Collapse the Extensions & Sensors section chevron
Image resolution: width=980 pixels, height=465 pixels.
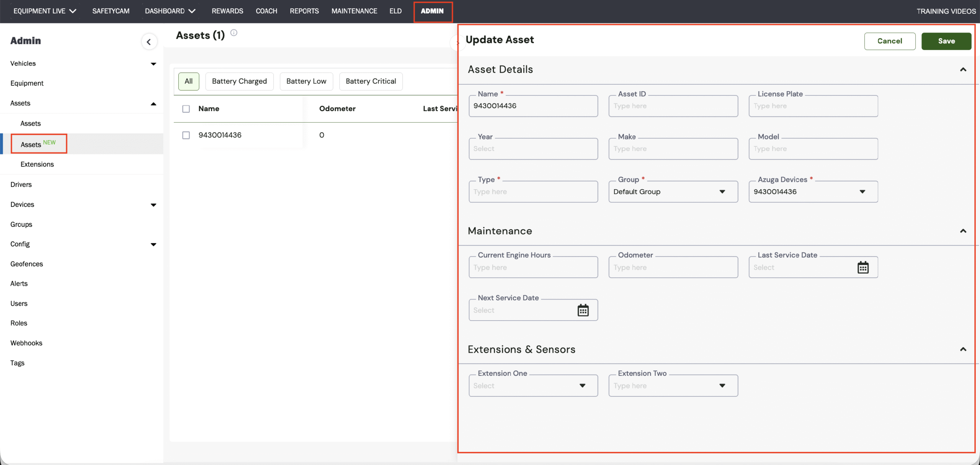click(x=963, y=349)
